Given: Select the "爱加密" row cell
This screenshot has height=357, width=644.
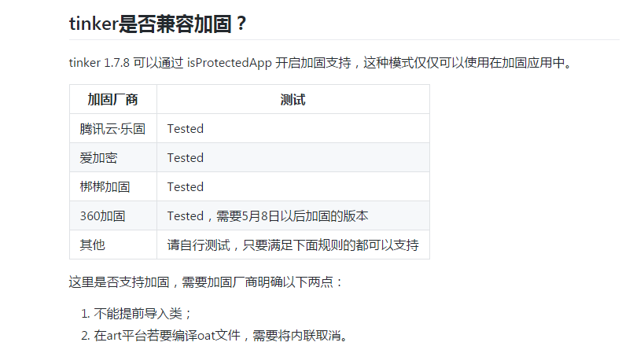Looking at the screenshot, I should (x=113, y=158).
